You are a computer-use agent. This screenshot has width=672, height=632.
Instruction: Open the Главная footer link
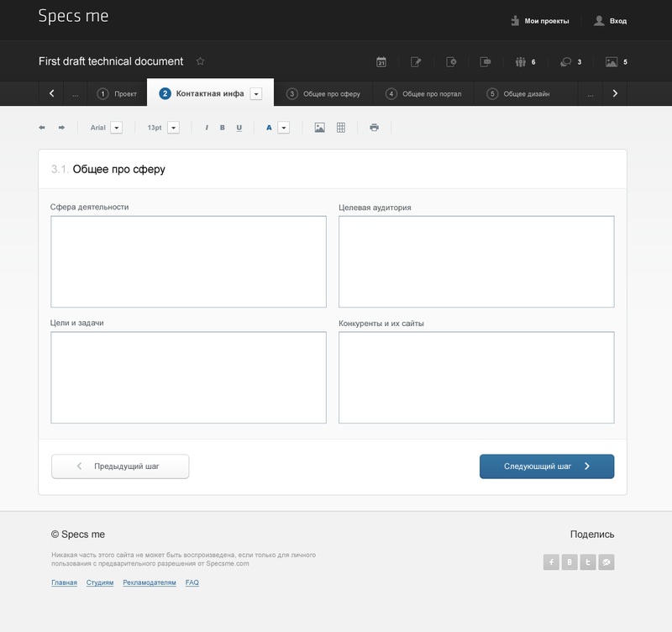pos(65,582)
